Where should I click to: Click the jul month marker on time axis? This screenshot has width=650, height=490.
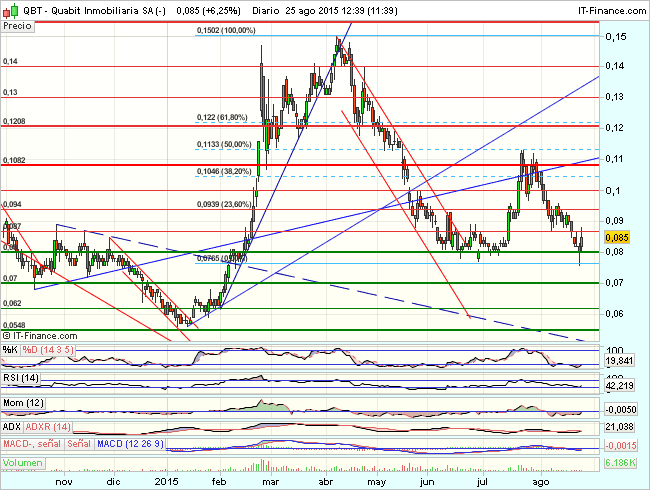(x=482, y=482)
